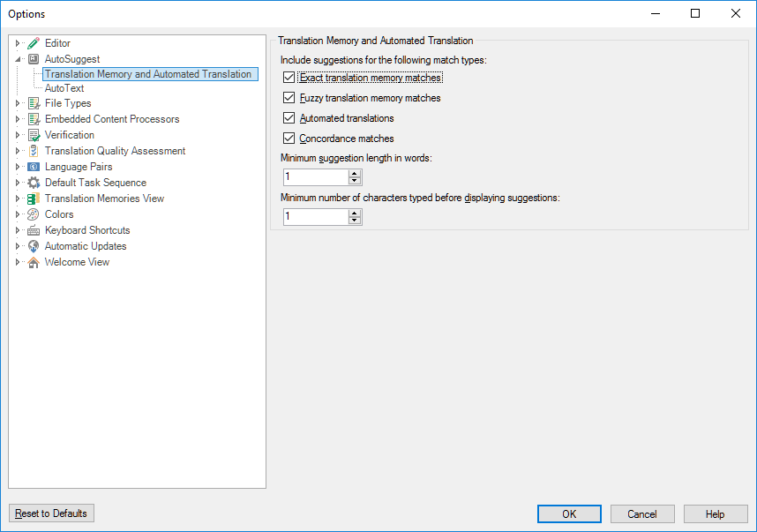The image size is (757, 532).
Task: Click the Colors palette icon
Action: click(x=34, y=214)
